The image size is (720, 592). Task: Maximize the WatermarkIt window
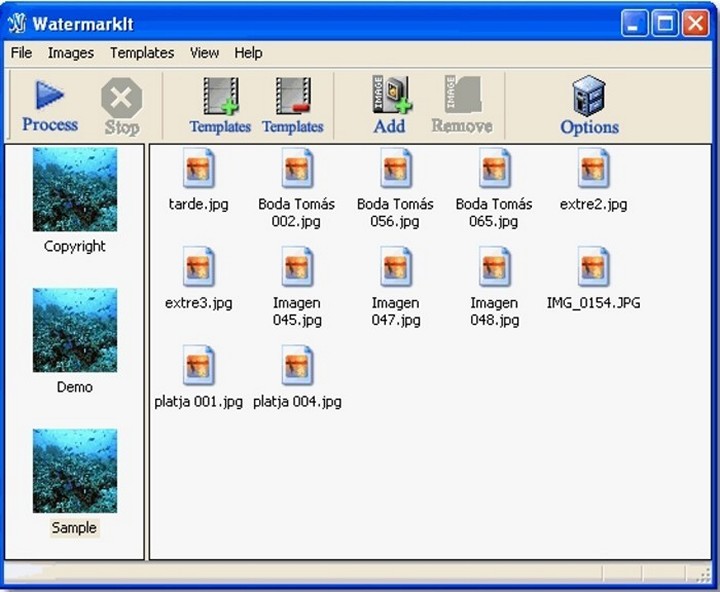tap(665, 23)
